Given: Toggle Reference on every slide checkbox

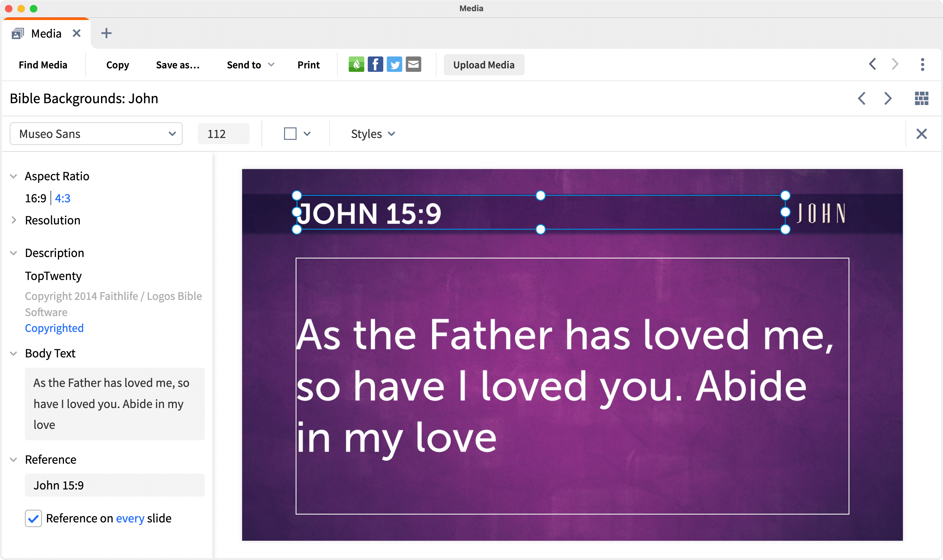Looking at the screenshot, I should [33, 518].
